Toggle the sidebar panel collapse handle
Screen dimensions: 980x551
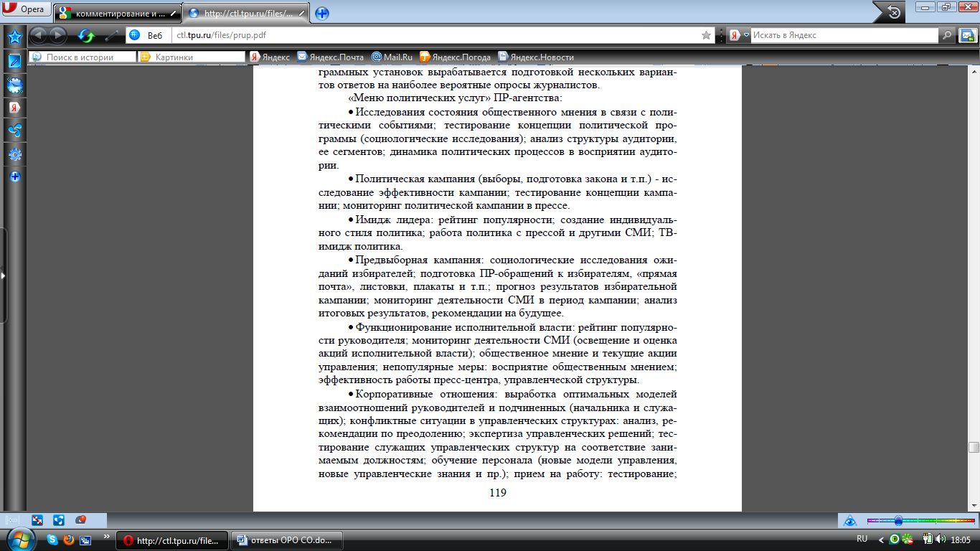[x=3, y=275]
